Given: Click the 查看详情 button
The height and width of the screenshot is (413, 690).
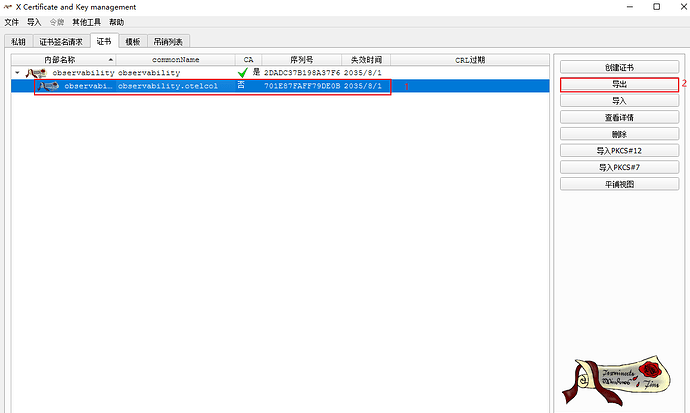Looking at the screenshot, I should [x=618, y=117].
